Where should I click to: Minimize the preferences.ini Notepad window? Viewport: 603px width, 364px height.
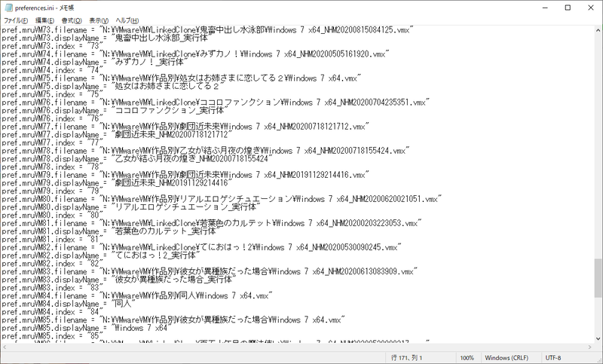click(545, 8)
